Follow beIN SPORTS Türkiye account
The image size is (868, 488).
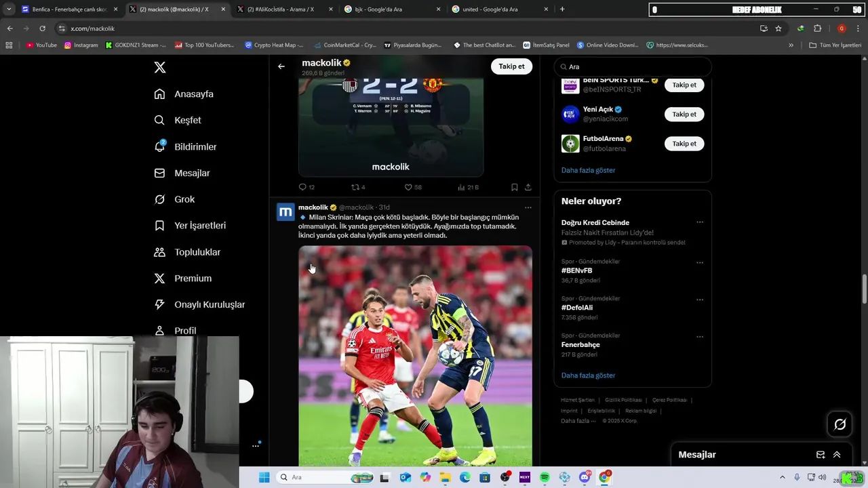684,85
